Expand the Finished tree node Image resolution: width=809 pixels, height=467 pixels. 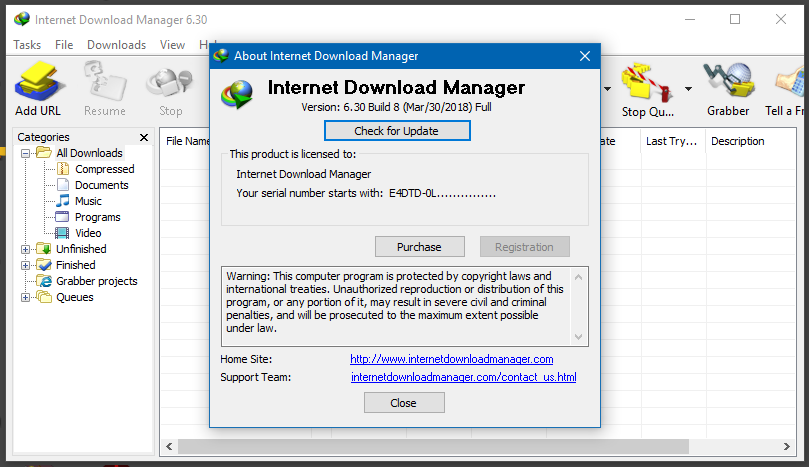point(25,265)
